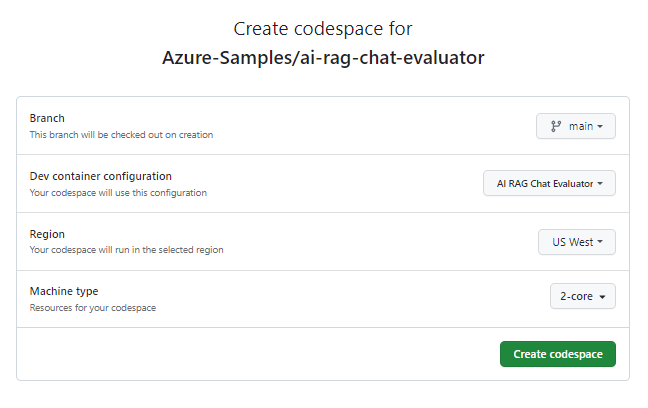Open the AI RAG Chat Evaluator dropdown
Viewport: 648px width, 408px height.
[549, 184]
